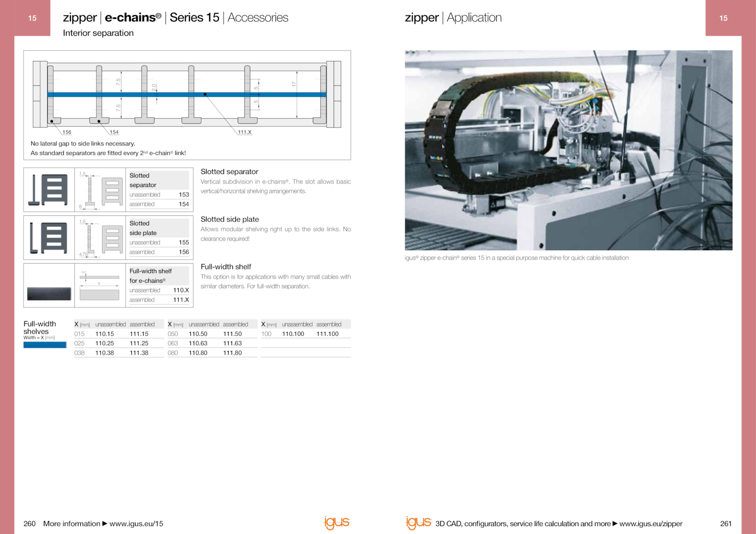Click 'No lateral gap to side links necessary'
Viewport: 756px width, 534px height.
83,144
